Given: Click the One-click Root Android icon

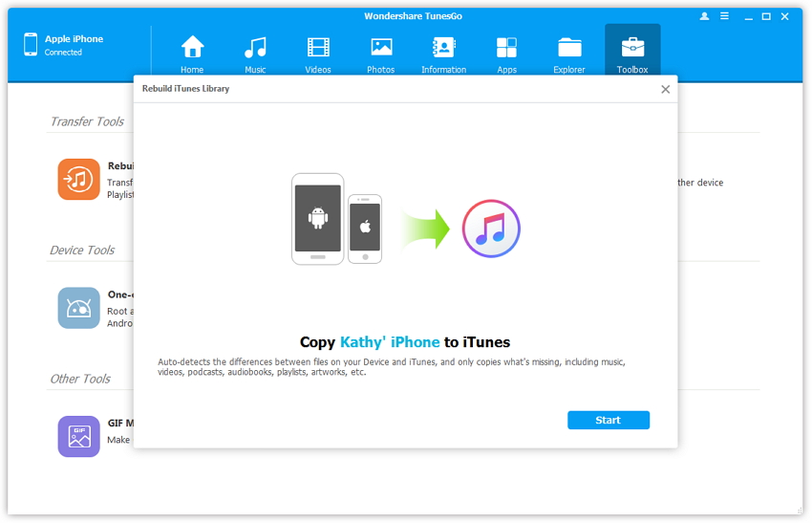Looking at the screenshot, I should point(78,308).
